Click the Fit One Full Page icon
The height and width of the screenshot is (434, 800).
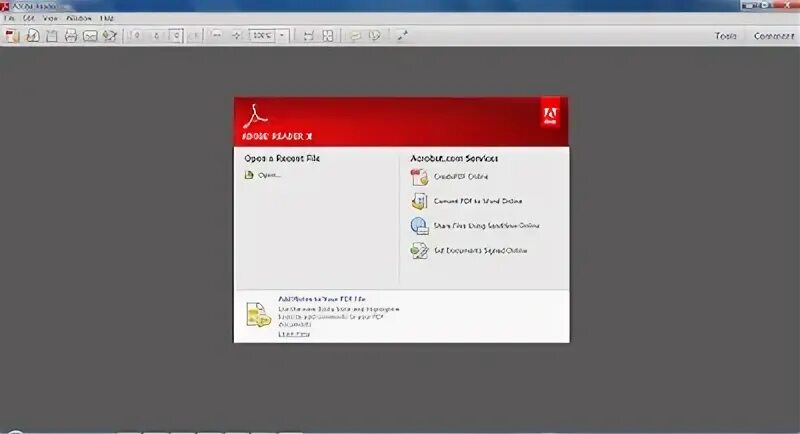pyautogui.click(x=328, y=36)
